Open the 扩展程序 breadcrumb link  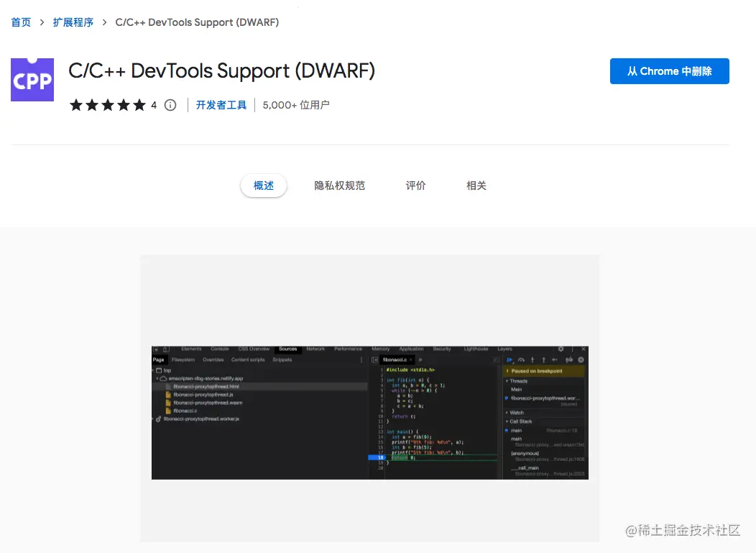pos(73,22)
